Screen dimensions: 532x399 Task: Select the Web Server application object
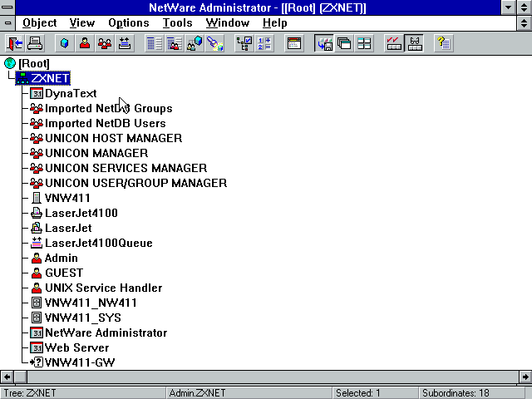[x=70, y=347]
